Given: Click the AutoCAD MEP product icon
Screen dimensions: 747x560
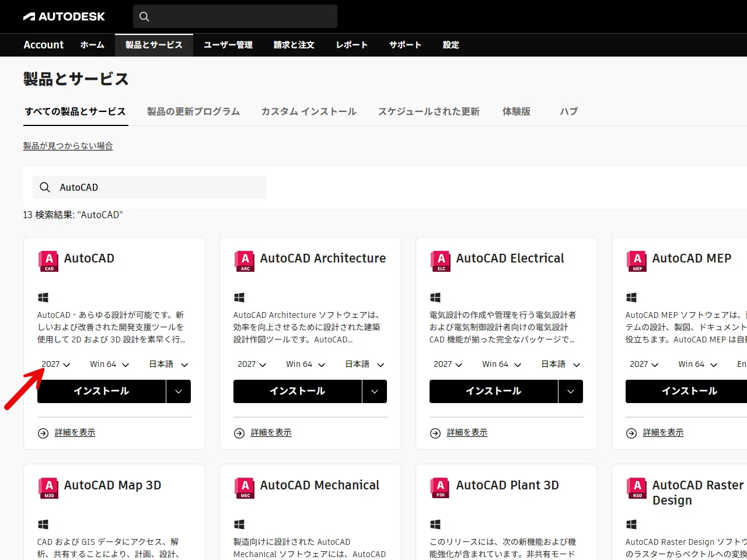Looking at the screenshot, I should (x=637, y=261).
